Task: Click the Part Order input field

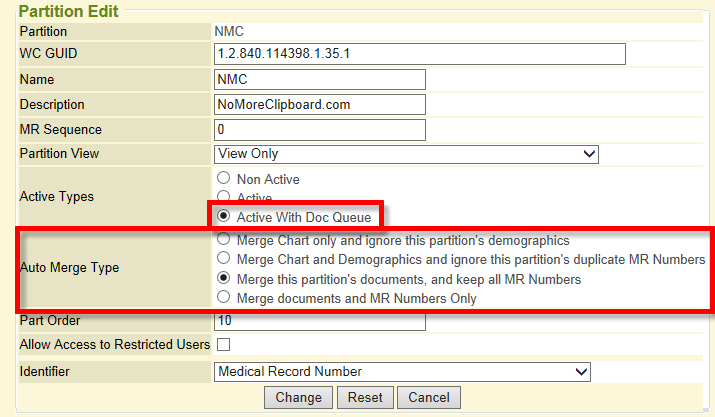Action: point(320,322)
